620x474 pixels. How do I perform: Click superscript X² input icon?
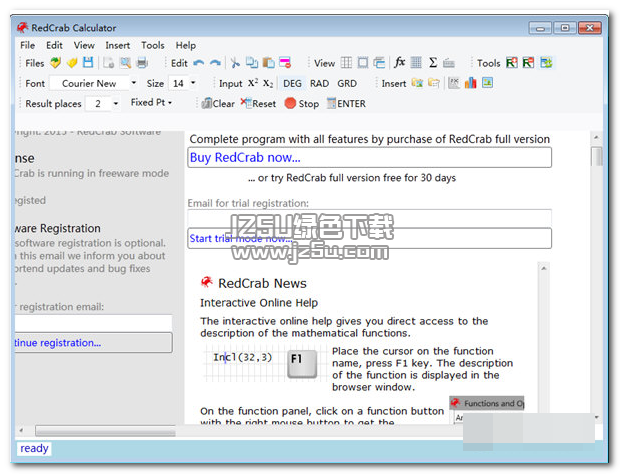pyautogui.click(x=253, y=83)
